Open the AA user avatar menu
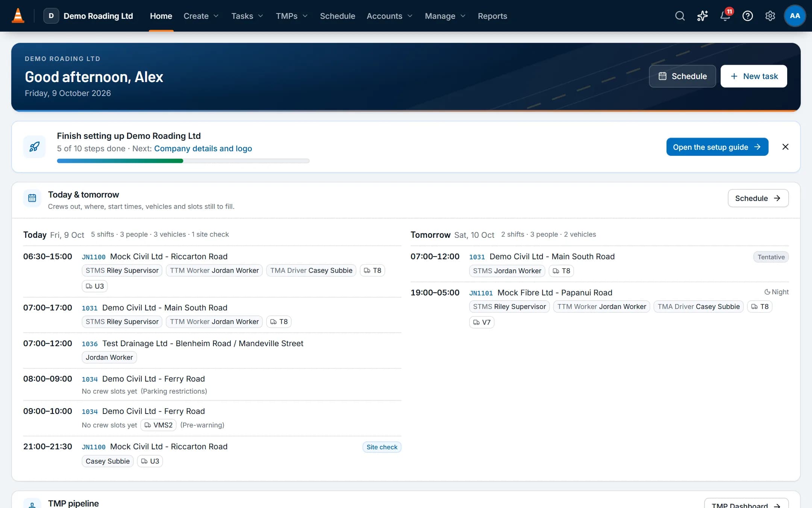This screenshot has width=812, height=508. [795, 16]
